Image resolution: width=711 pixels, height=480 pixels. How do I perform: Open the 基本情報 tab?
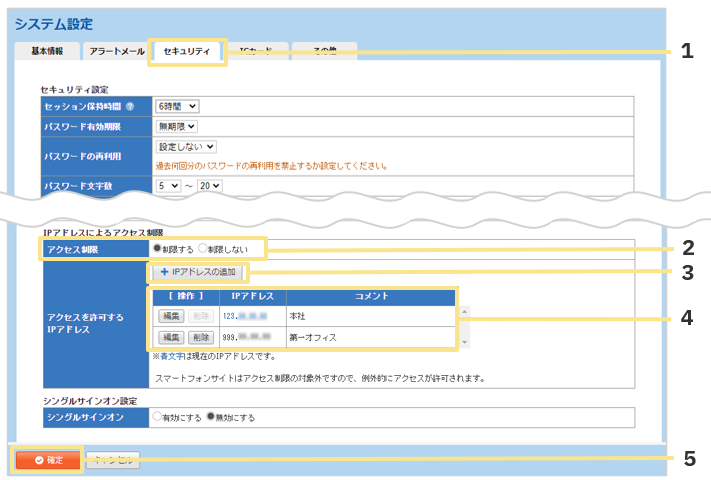47,51
